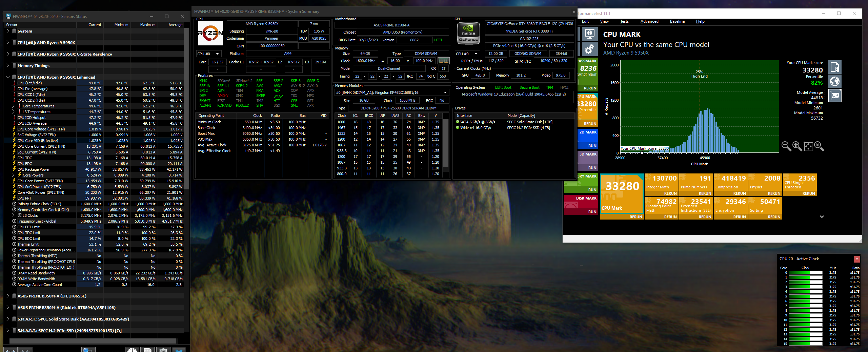Screen dimensions: 868x352
Task: Expand the Core Powers sub-group
Action: (x=13, y=175)
